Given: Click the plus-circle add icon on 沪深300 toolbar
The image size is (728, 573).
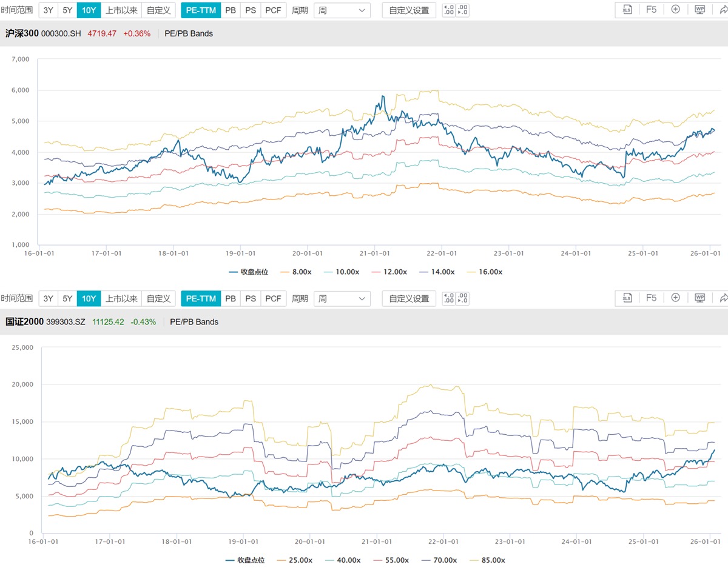Looking at the screenshot, I should 675,10.
